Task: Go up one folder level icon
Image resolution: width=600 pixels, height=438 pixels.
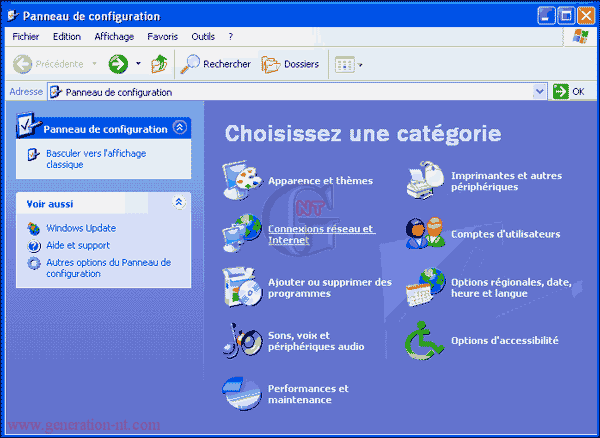Action: 159,64
